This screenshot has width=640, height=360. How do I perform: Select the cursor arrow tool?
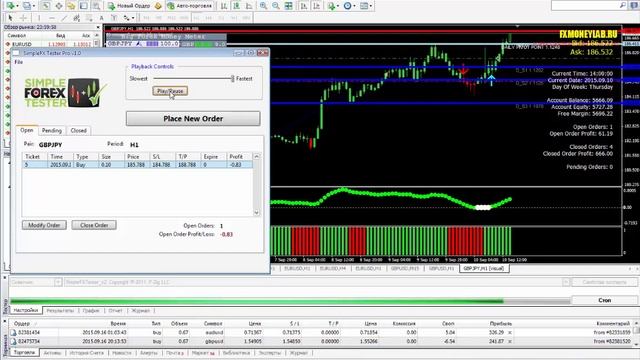[x=10, y=18]
